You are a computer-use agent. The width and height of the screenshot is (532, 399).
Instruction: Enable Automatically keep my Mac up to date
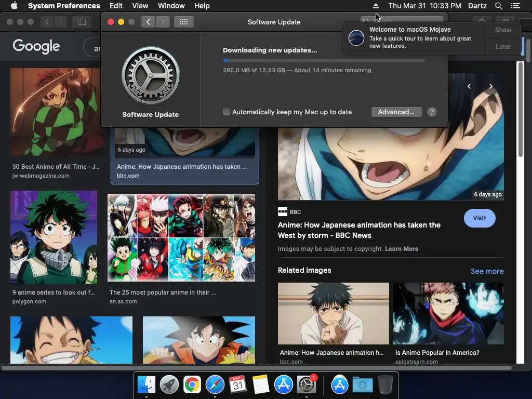[227, 112]
